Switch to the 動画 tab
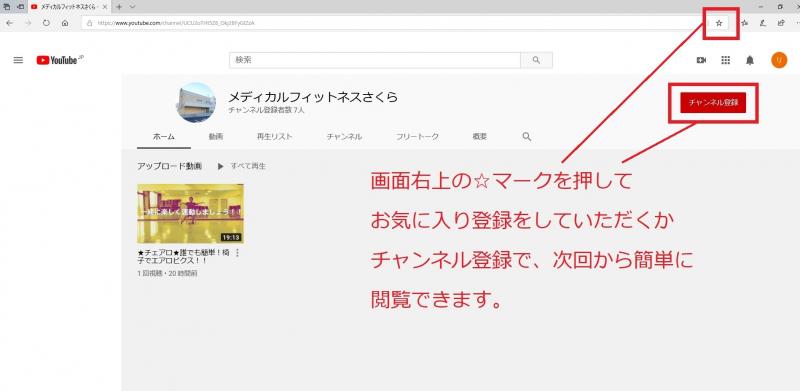Viewport: 800px width, 391px height. point(215,137)
